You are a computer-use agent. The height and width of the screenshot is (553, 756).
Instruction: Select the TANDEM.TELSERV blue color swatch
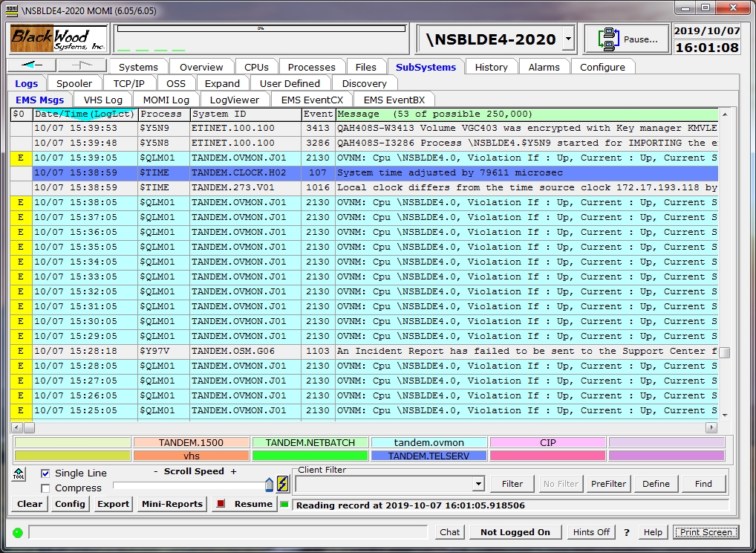428,456
